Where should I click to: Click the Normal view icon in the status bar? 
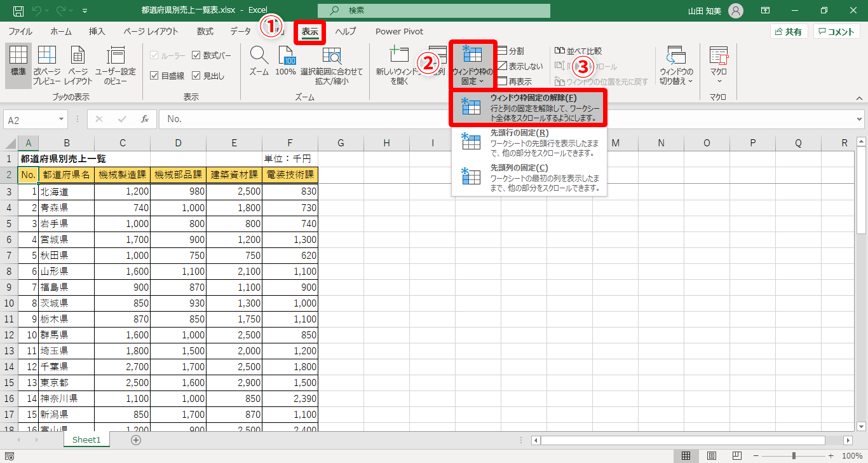pos(686,455)
